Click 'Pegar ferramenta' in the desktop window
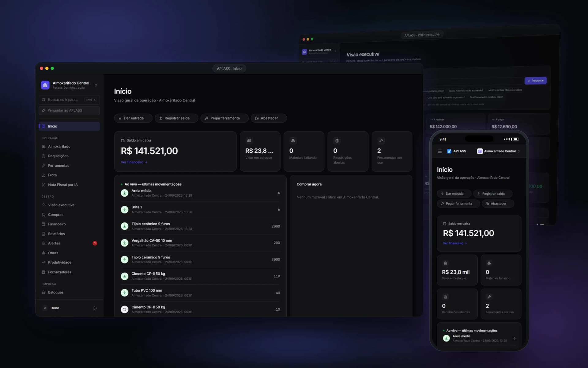 [x=224, y=118]
